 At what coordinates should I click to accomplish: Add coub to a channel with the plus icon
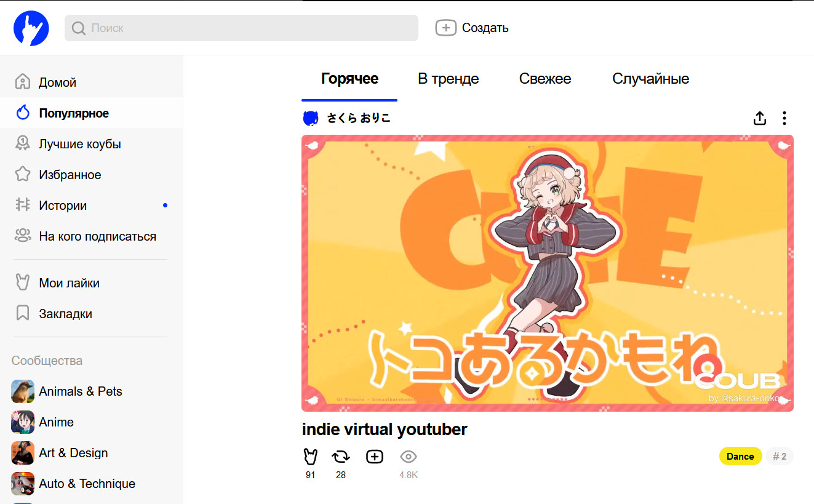(x=375, y=457)
